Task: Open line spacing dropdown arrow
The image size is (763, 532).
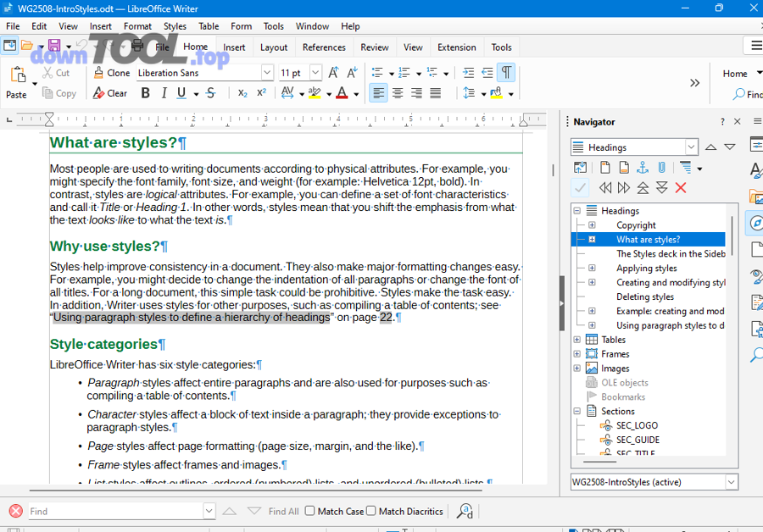Action: tap(483, 94)
